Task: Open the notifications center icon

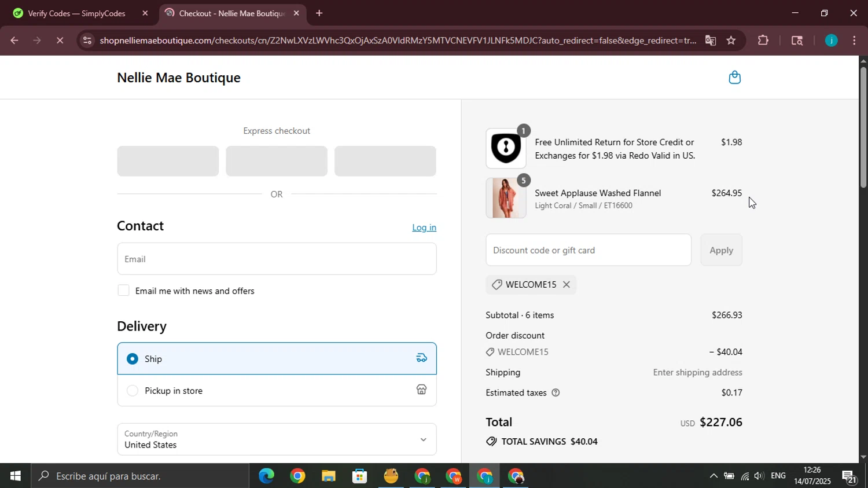Action: point(849,476)
